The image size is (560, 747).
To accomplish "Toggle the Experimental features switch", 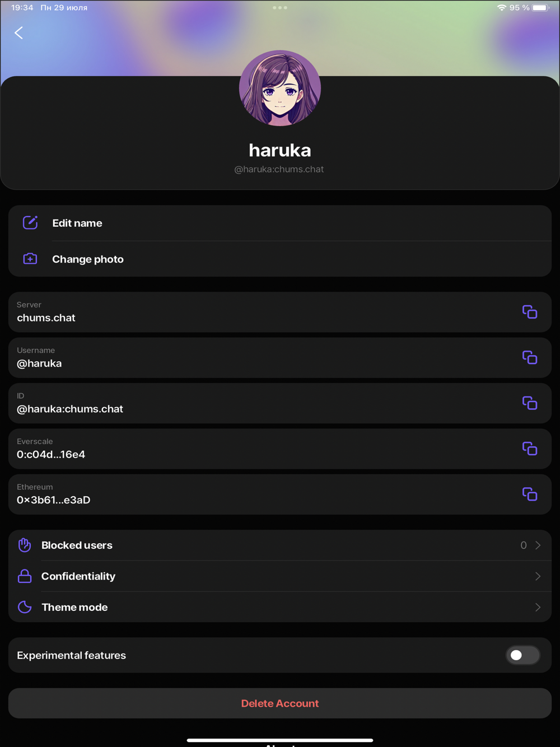I will [x=522, y=655].
